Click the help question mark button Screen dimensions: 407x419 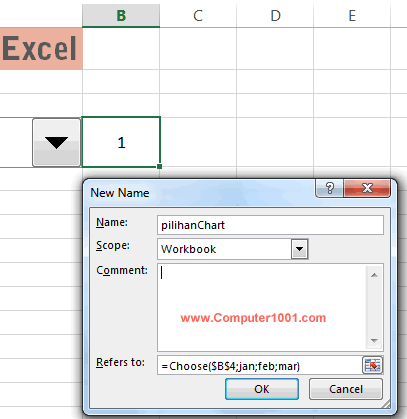(329, 188)
